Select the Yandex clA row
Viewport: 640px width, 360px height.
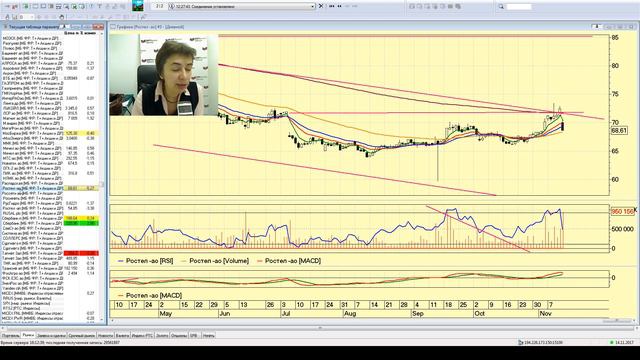[x=50, y=288]
